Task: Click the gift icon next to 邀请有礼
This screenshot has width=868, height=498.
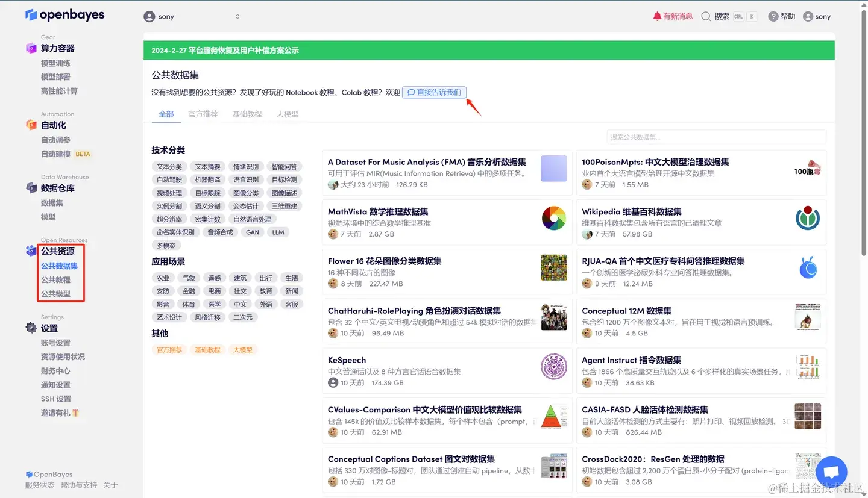Action: tap(75, 413)
